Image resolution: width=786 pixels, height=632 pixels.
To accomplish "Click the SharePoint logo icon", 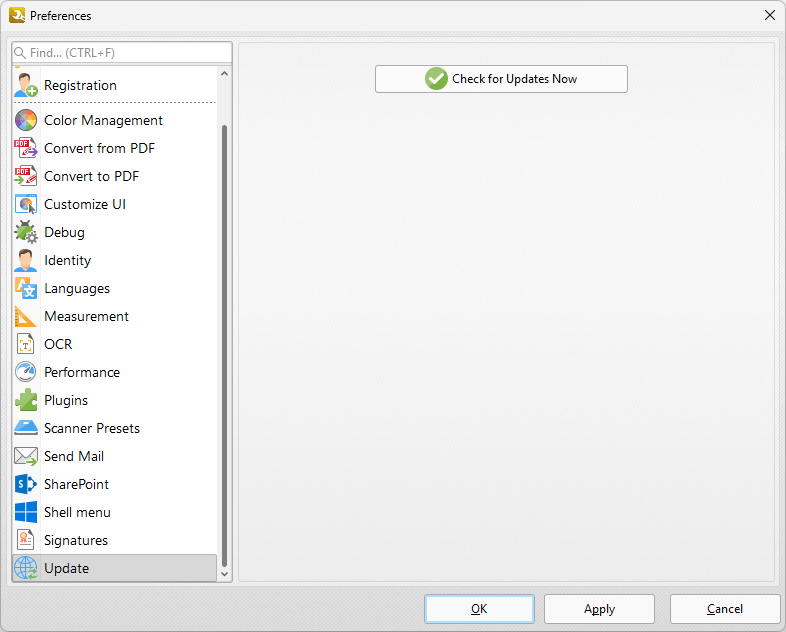I will [26, 484].
